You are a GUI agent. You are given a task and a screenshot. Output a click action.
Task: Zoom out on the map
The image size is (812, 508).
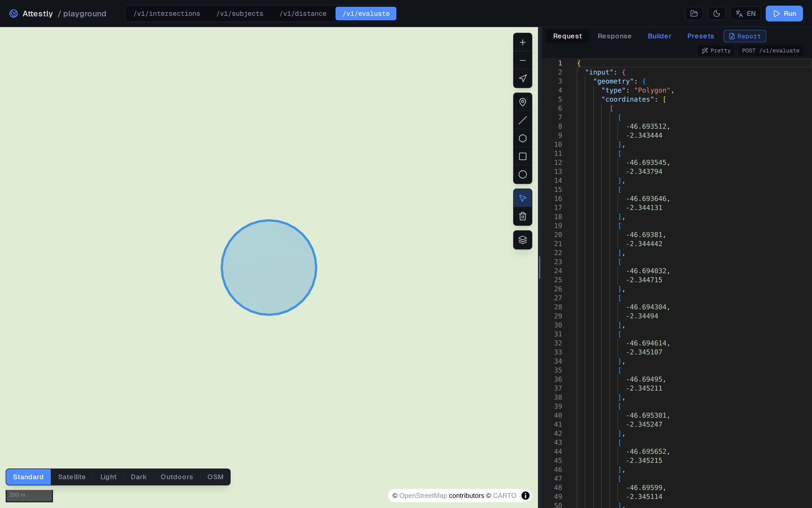pyautogui.click(x=522, y=60)
